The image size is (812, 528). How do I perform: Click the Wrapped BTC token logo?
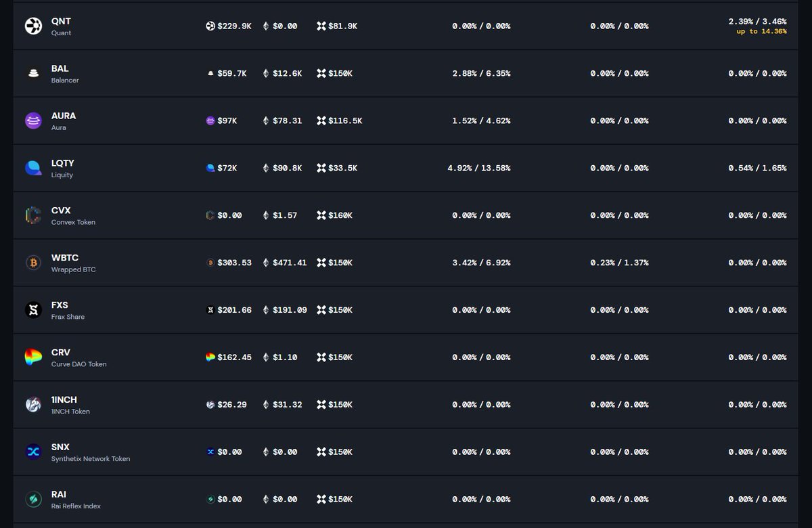coord(33,263)
